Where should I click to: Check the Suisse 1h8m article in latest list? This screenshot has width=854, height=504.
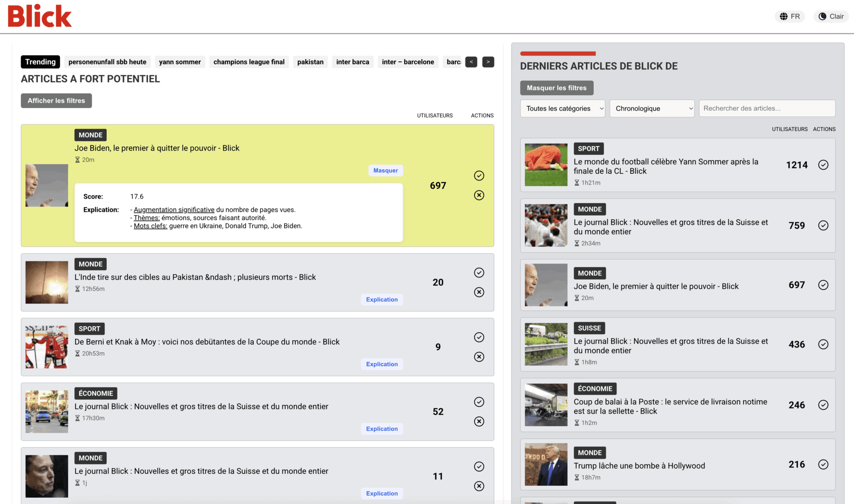tap(823, 344)
